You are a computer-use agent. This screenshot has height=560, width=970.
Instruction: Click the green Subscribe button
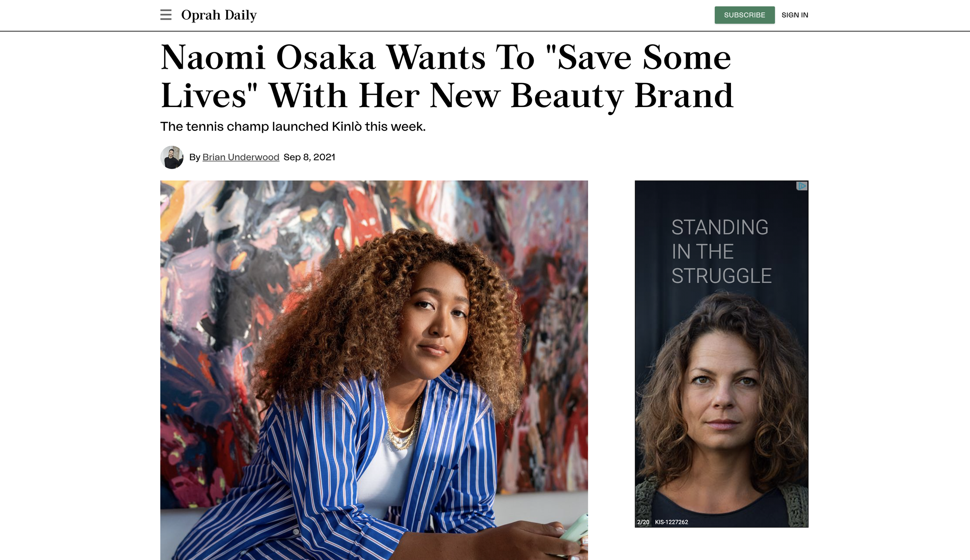tap(745, 15)
